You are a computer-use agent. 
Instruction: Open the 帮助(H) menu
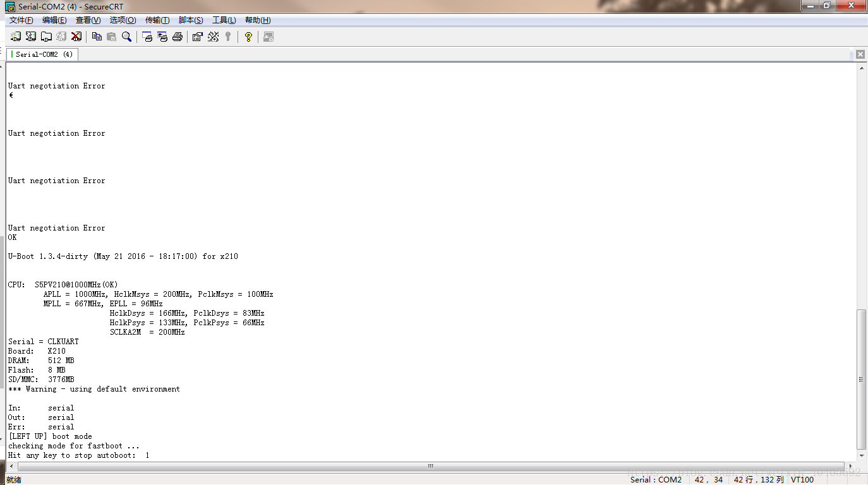258,20
